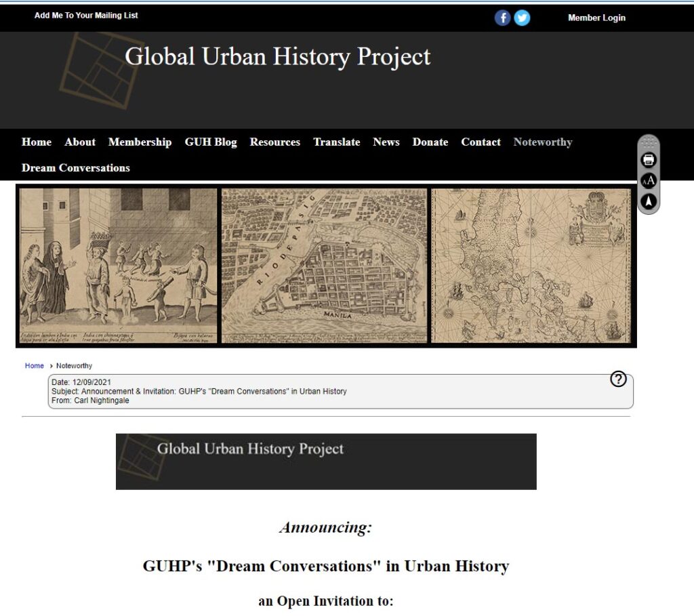
Task: Grab the floating toolbar drag handle
Action: pos(649,142)
